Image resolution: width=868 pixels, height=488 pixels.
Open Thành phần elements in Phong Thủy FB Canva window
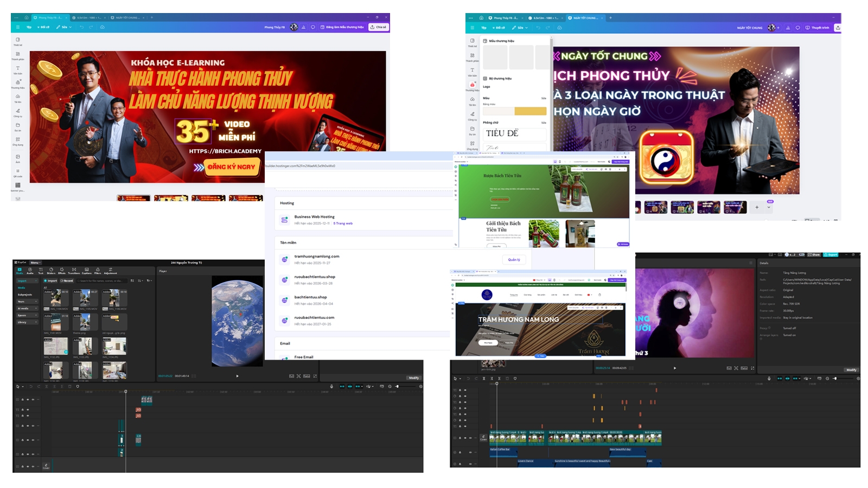18,56
